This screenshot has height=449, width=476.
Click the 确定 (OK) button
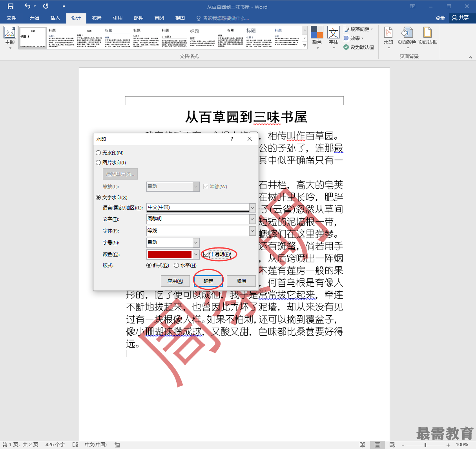(x=208, y=281)
